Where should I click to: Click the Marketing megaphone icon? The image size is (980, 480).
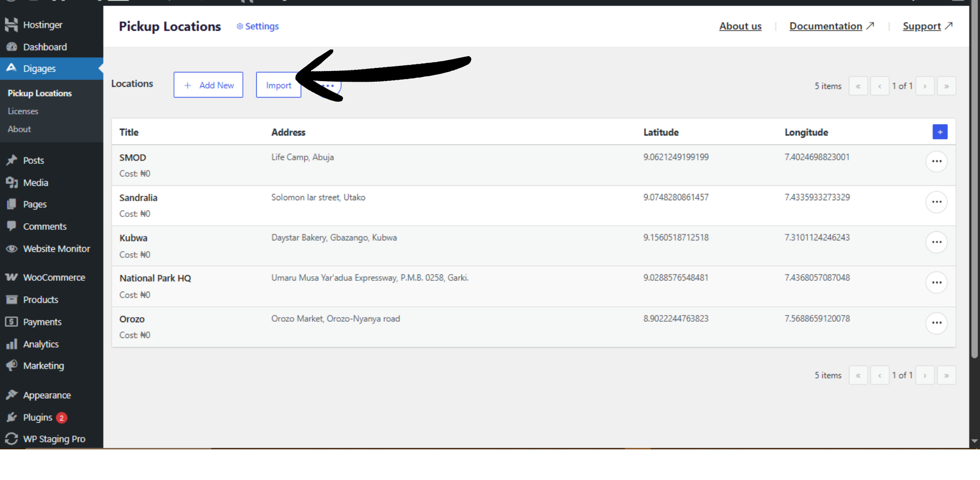[11, 366]
